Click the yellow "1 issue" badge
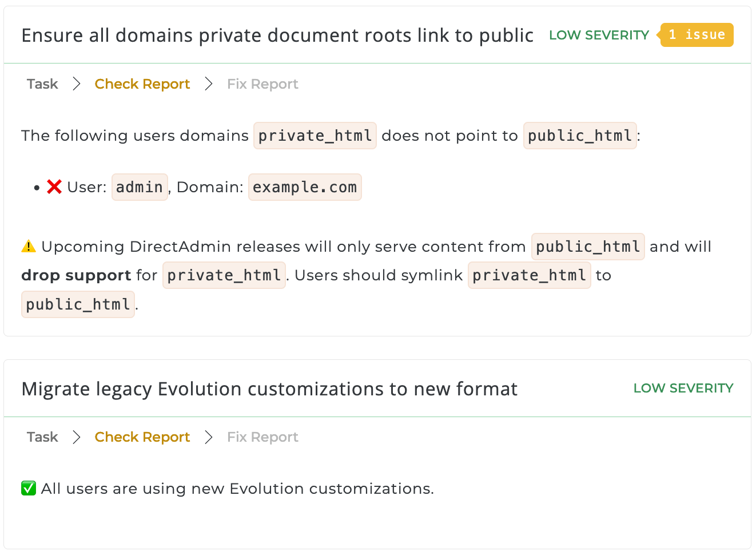 [x=697, y=35]
